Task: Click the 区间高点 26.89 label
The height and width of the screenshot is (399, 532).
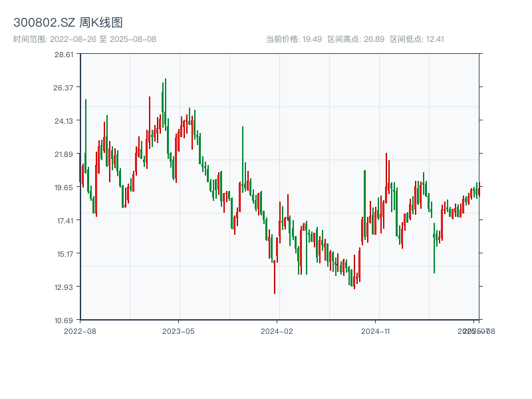Action: [356, 39]
